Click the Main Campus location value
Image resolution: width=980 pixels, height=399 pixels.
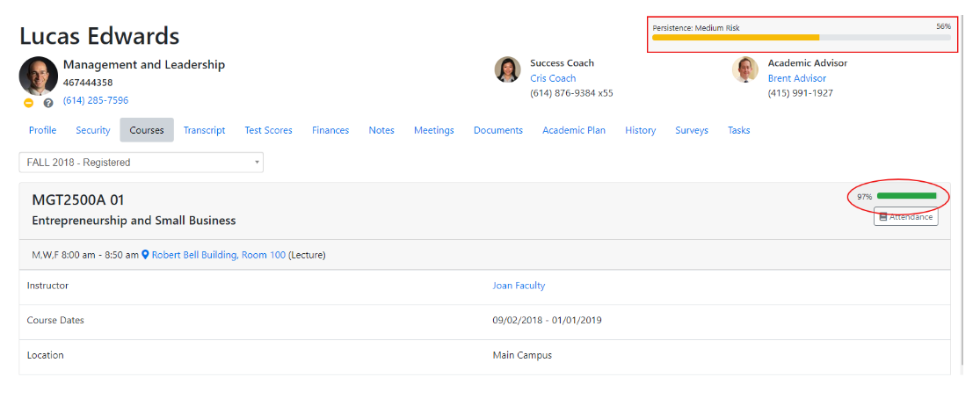click(522, 355)
